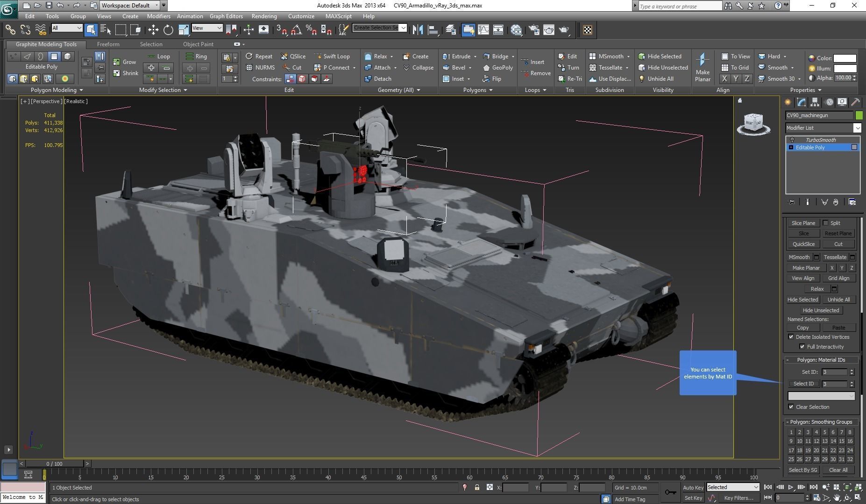Click the Make Planar panel button
This screenshot has height=504, width=866.
coord(806,268)
